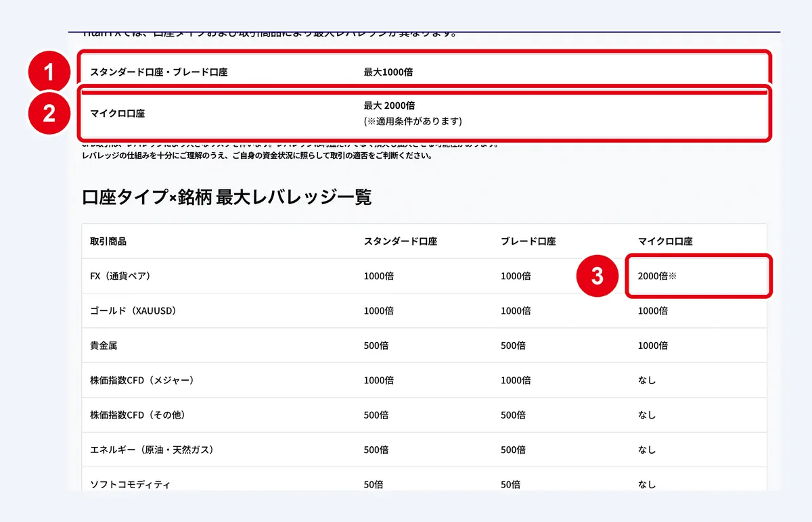Click ソフトコモディティ row's スタンダード口座 value 50倍

[374, 484]
